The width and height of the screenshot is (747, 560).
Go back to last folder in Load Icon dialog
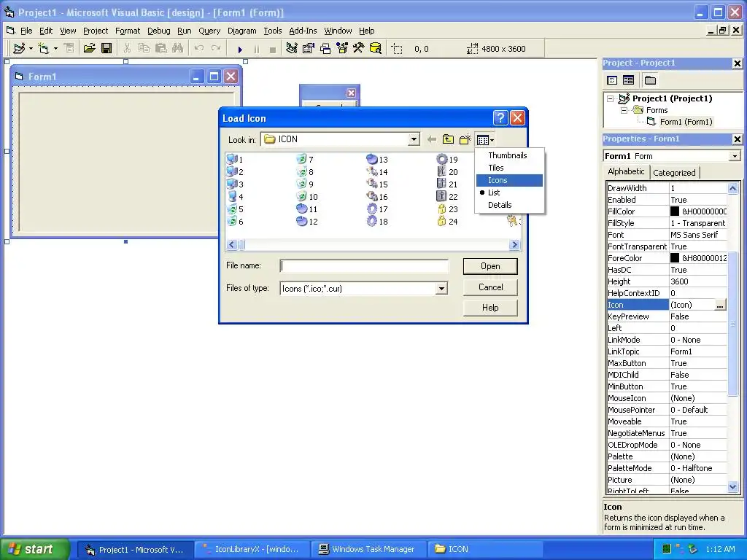click(x=432, y=139)
